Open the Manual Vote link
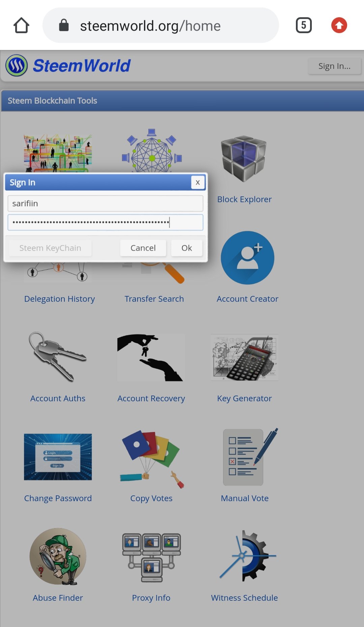This screenshot has height=627, width=364. pyautogui.click(x=245, y=498)
